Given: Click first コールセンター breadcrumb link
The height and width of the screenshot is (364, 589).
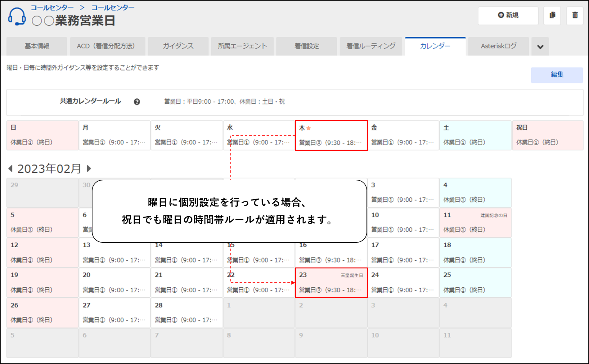Looking at the screenshot, I should pyautogui.click(x=52, y=7).
